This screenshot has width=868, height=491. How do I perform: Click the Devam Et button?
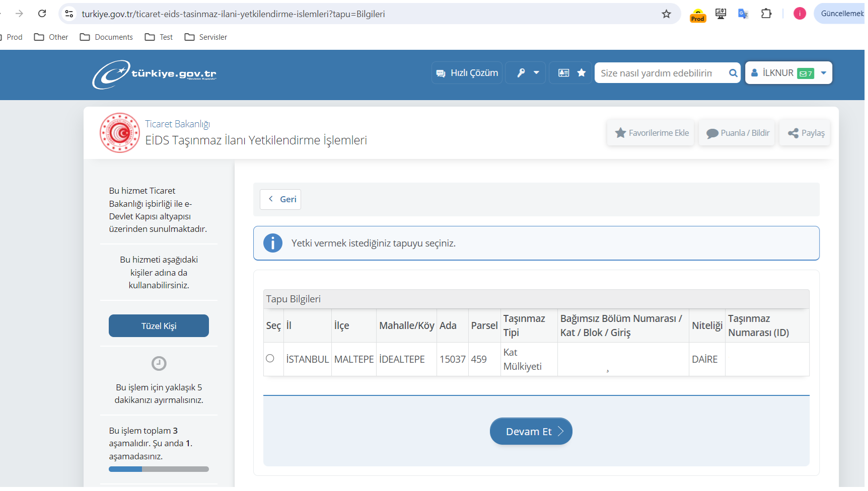(x=531, y=431)
